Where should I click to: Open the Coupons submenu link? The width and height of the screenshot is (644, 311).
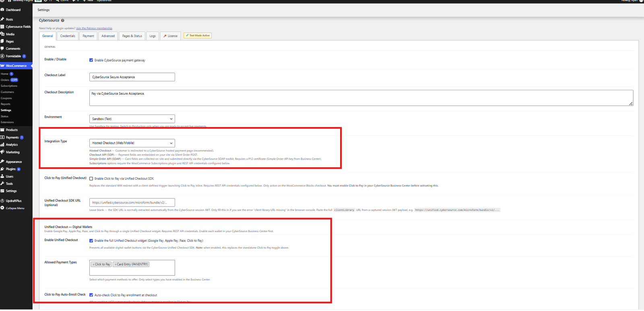[6, 98]
